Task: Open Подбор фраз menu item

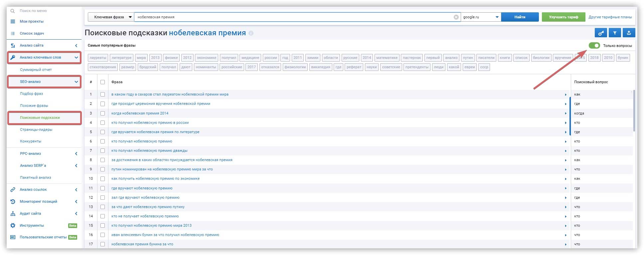Action: click(31, 94)
